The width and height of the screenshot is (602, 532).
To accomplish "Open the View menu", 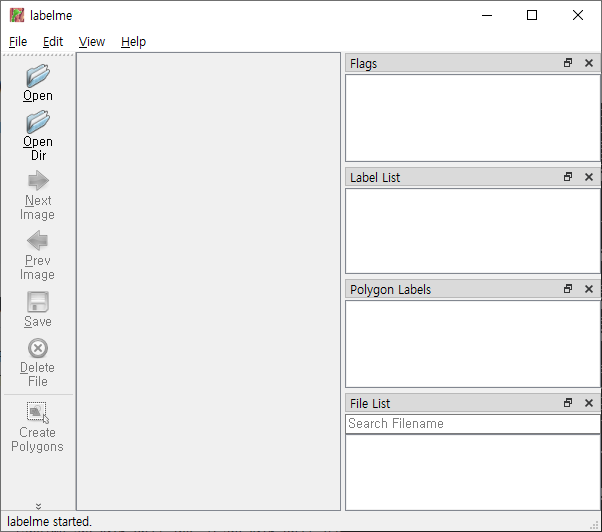I will (92, 41).
